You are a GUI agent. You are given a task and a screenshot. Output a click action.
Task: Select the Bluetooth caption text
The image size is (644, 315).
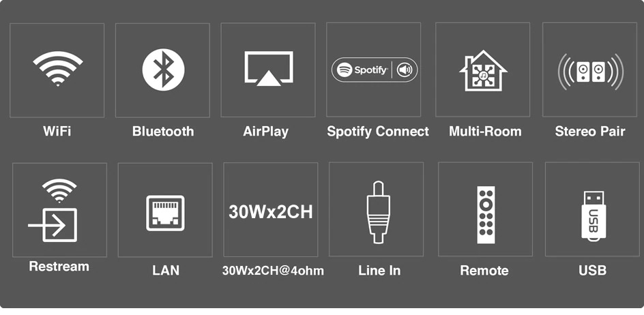tap(163, 131)
